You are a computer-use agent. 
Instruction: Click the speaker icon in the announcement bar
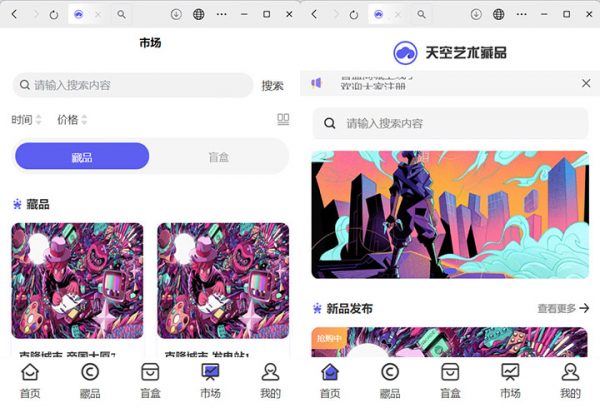click(x=317, y=83)
